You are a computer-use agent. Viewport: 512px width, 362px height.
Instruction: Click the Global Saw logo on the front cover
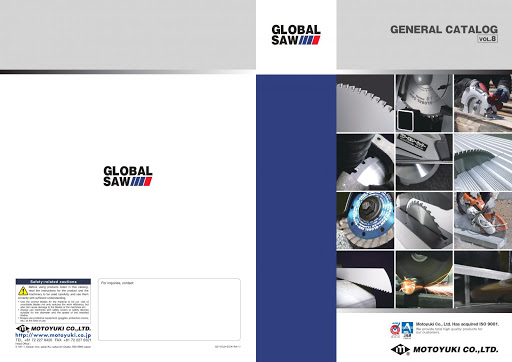click(x=296, y=35)
